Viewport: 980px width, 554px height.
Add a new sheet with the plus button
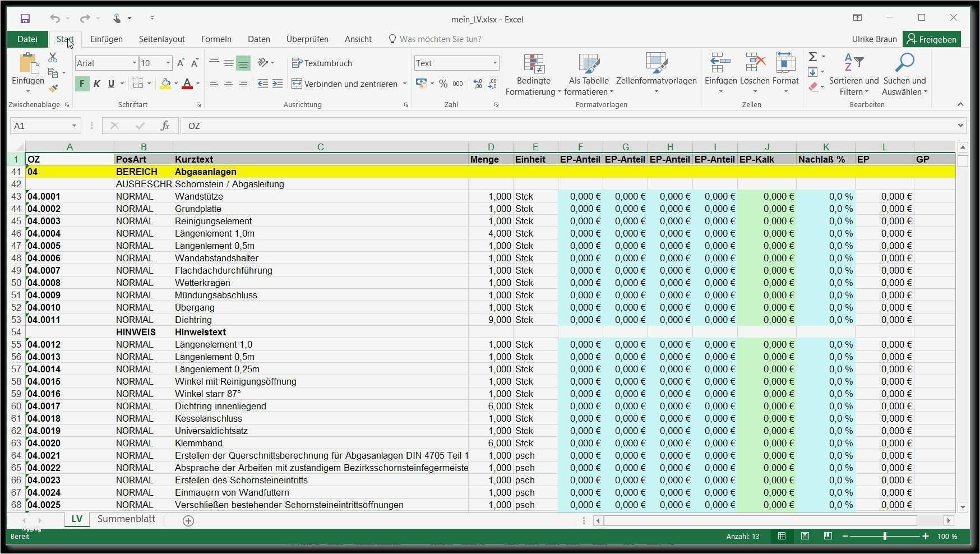point(188,521)
